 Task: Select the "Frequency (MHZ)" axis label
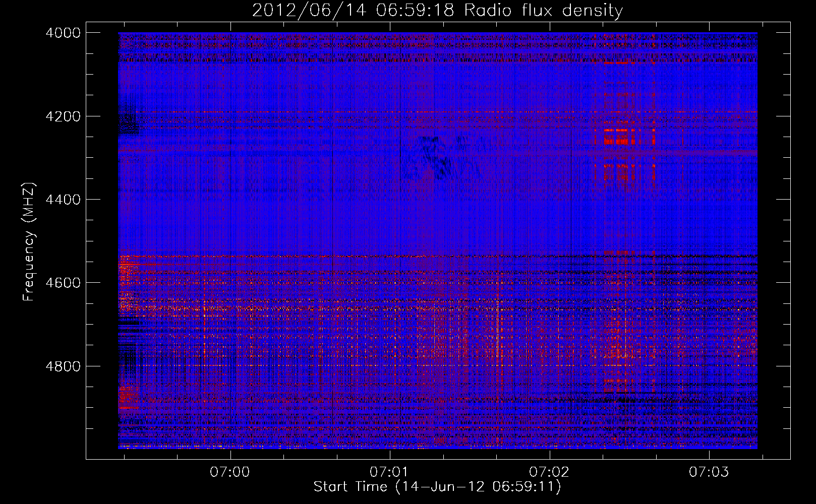(29, 242)
